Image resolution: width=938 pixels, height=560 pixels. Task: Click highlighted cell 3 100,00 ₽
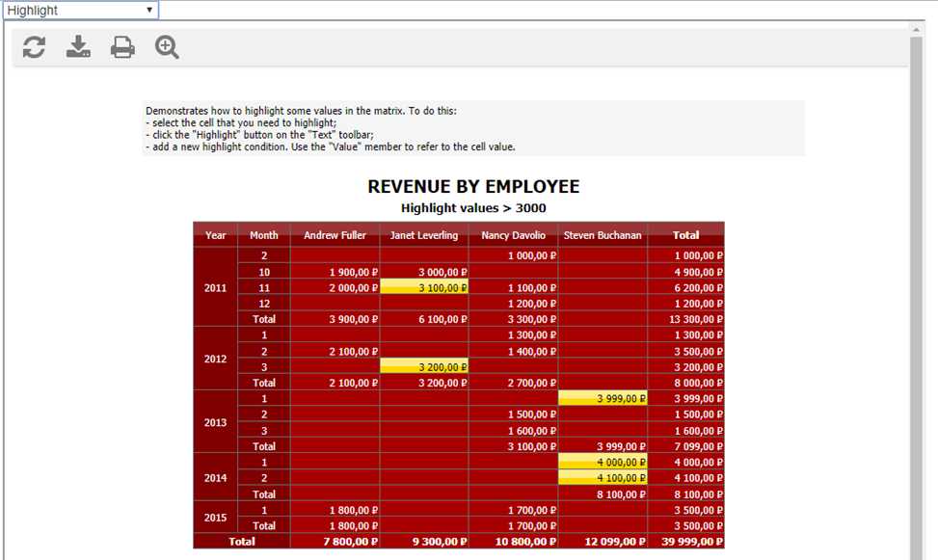click(424, 287)
